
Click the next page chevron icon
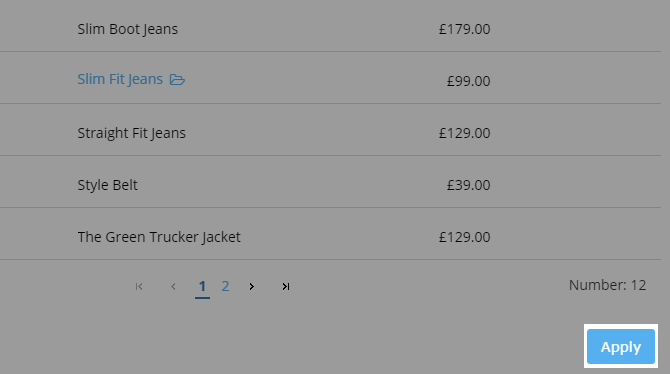[252, 286]
